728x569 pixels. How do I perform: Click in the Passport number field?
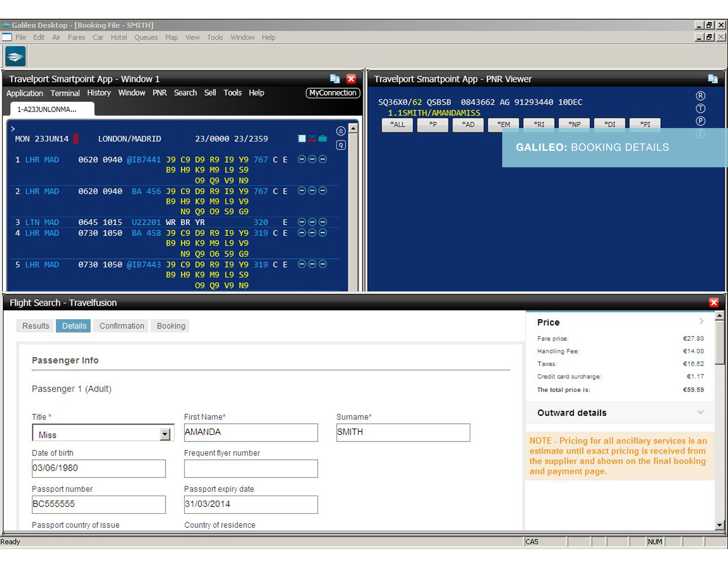[99, 505]
